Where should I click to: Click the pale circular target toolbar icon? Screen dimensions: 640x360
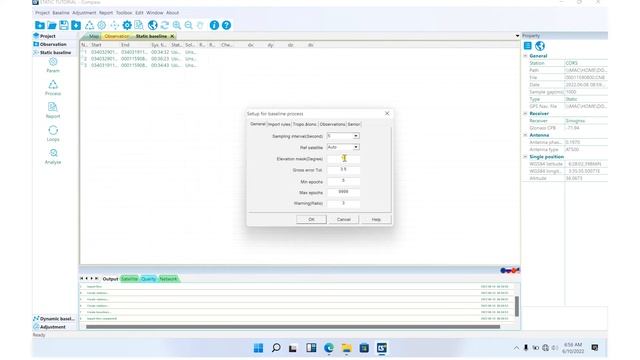click(102, 25)
